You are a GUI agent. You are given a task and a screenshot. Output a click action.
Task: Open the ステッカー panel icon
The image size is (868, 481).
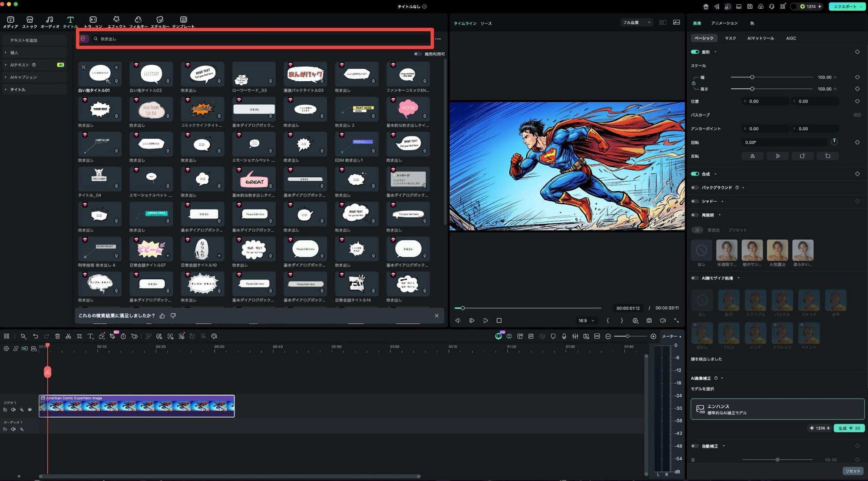(x=160, y=22)
